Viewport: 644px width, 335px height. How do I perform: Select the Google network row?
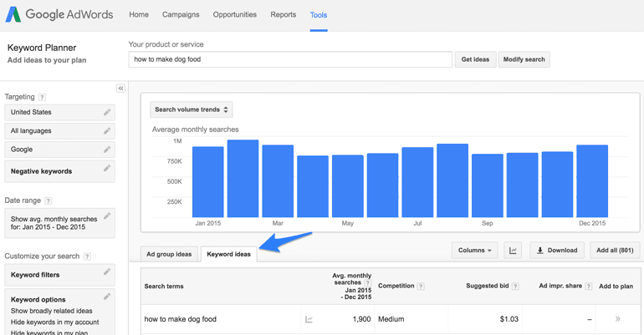click(59, 150)
